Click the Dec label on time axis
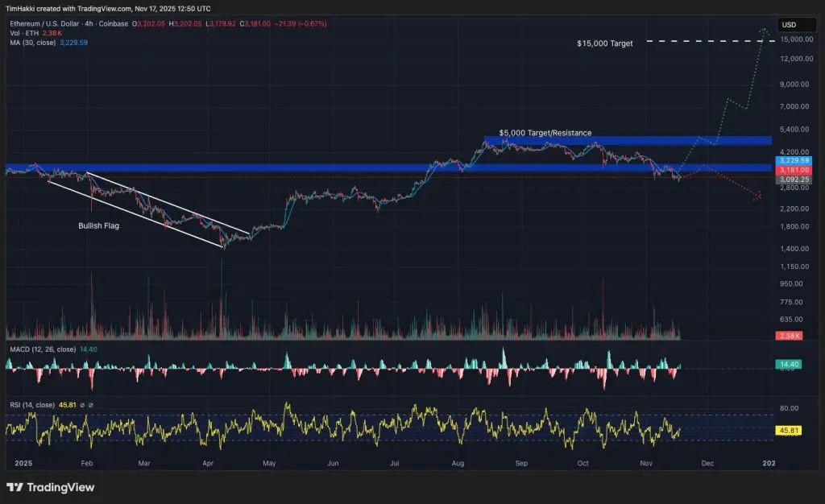This screenshot has height=504, width=825. 707,463
